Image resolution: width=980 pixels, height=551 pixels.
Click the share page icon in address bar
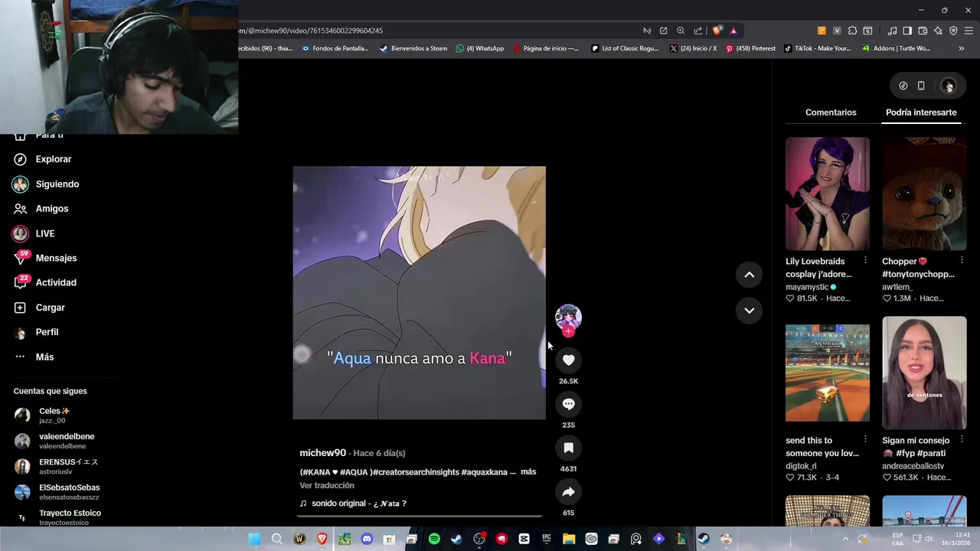point(697,31)
